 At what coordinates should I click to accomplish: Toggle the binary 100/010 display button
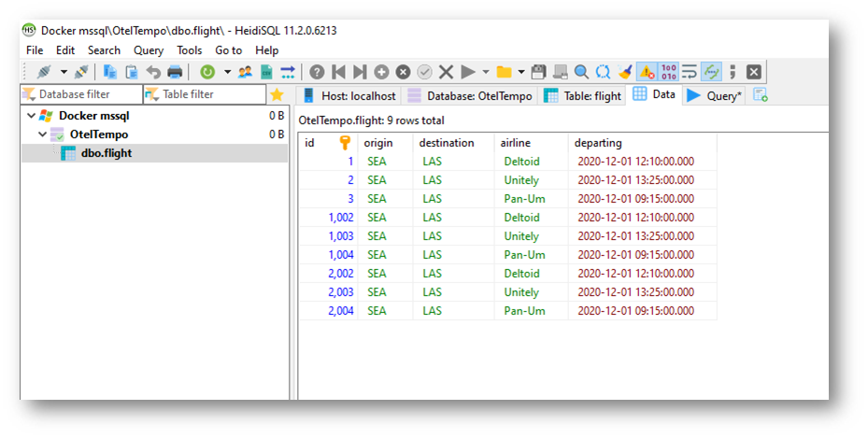coord(668,72)
